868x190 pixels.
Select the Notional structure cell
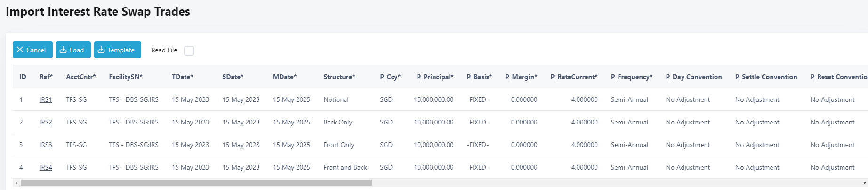336,99
